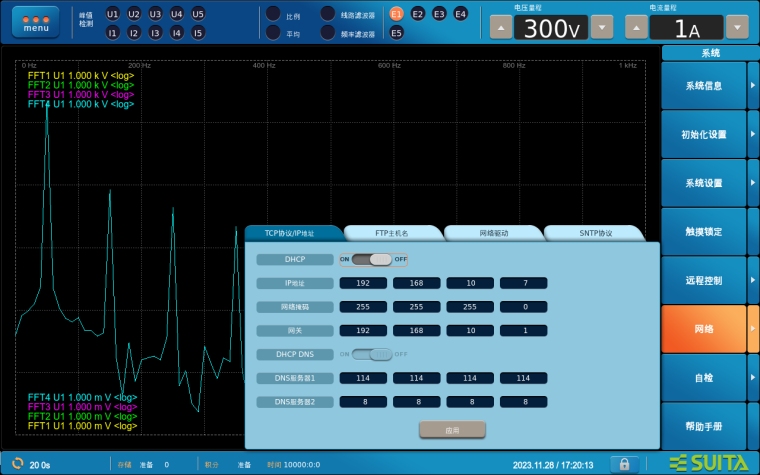Click the first IP地址 octet field 192
Viewport: 760px width, 475px height.
click(363, 283)
